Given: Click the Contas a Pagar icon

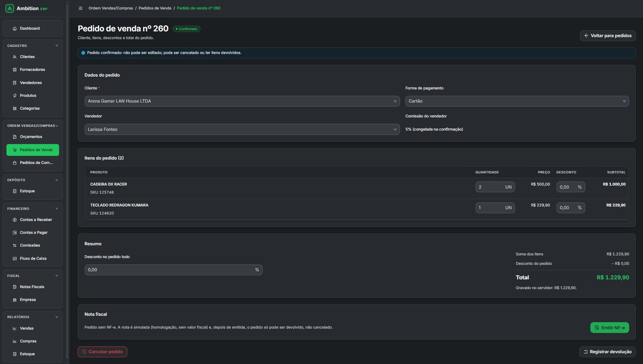Looking at the screenshot, I should 15,233.
